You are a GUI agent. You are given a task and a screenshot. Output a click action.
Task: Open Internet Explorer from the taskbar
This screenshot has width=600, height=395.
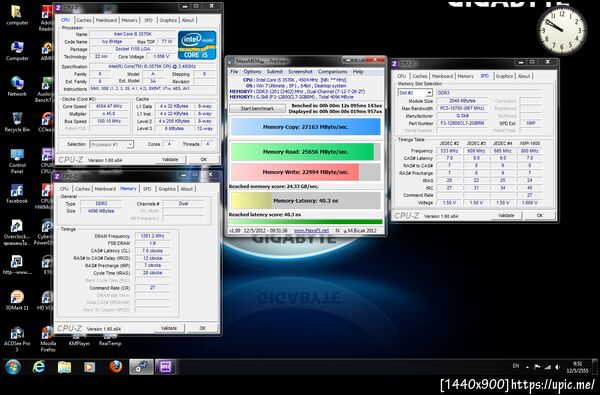pyautogui.click(x=39, y=367)
